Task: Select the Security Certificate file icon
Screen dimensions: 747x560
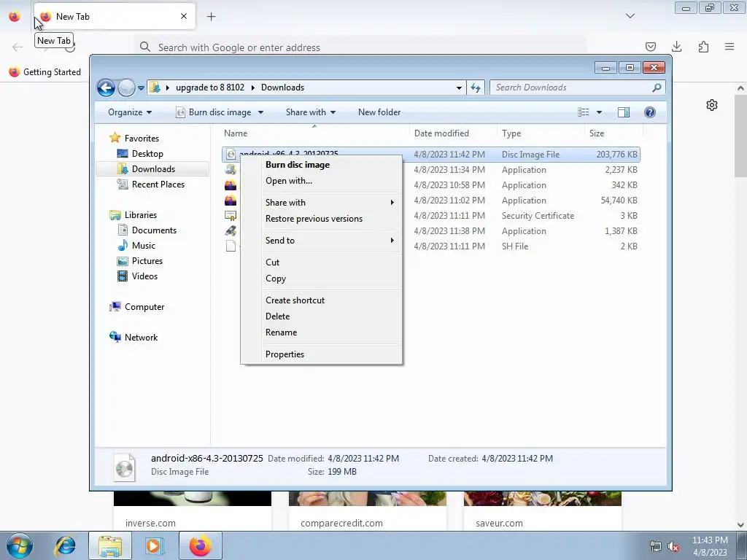Action: click(231, 216)
